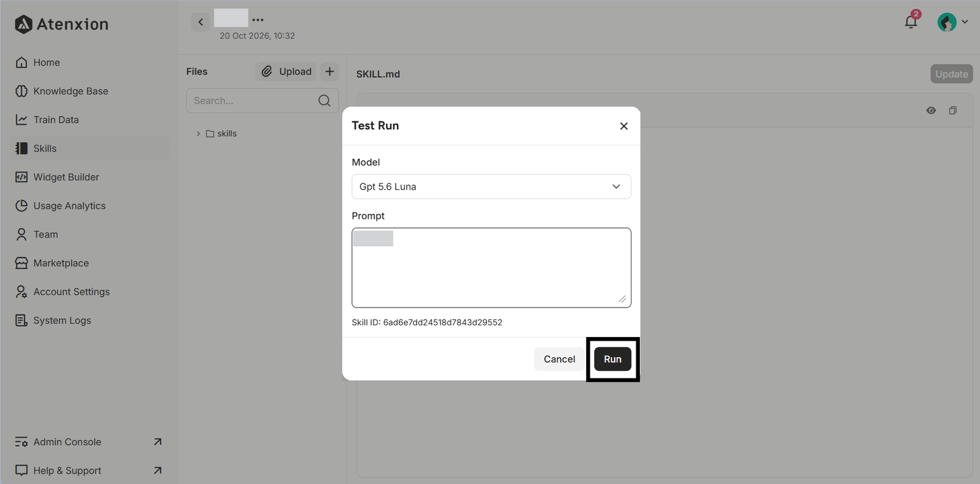
Task: Toggle the preview eye icon
Action: pos(931,110)
